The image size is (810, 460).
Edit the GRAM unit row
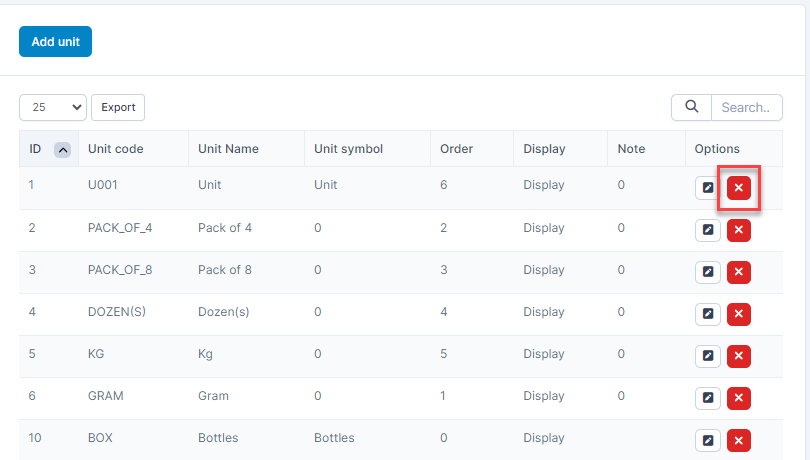tap(708, 398)
